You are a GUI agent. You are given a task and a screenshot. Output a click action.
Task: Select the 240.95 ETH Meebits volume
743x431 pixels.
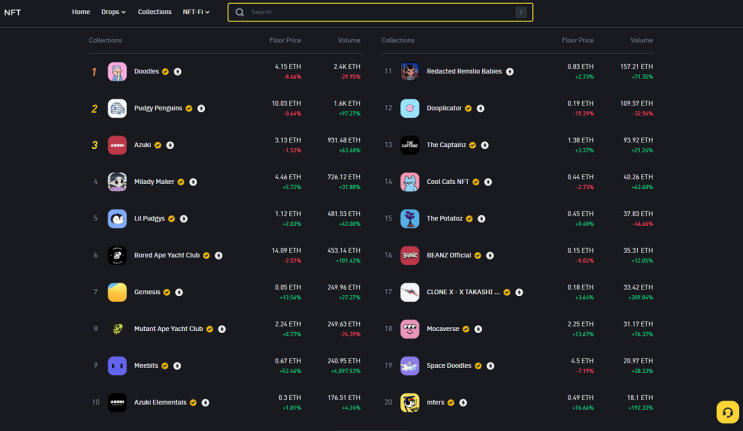(344, 361)
